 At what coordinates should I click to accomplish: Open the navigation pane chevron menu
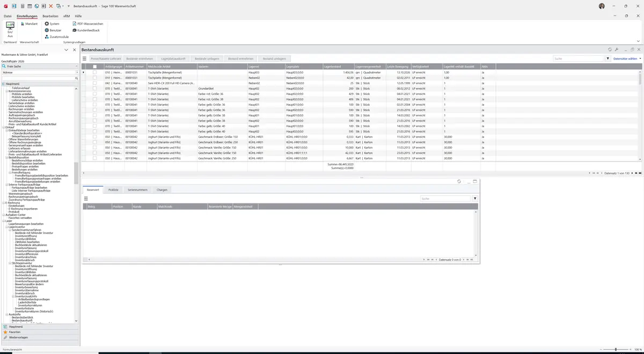66,50
